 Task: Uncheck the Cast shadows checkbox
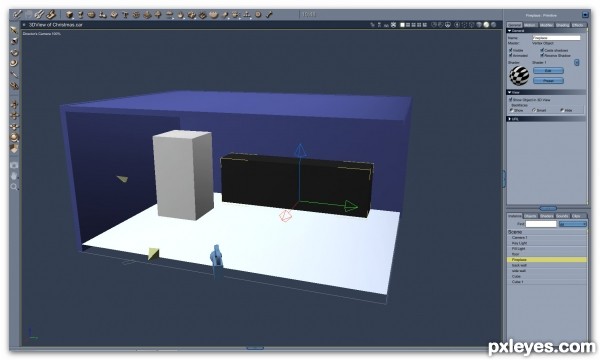coord(542,50)
